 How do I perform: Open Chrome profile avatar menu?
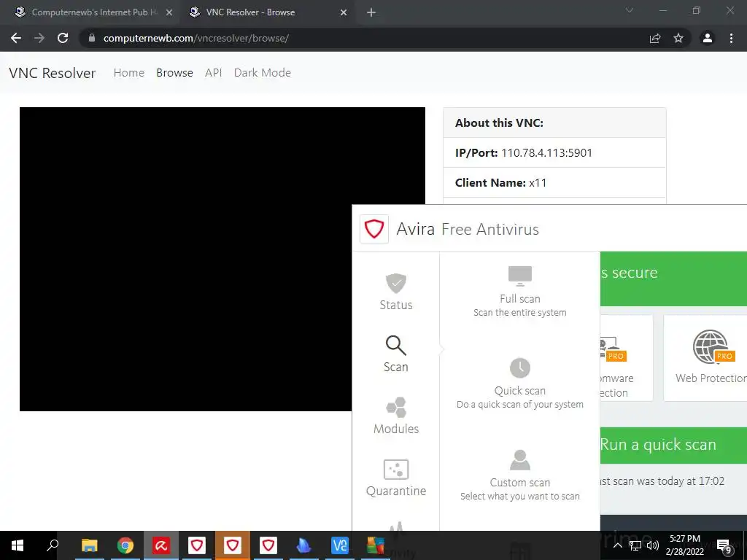pos(708,38)
